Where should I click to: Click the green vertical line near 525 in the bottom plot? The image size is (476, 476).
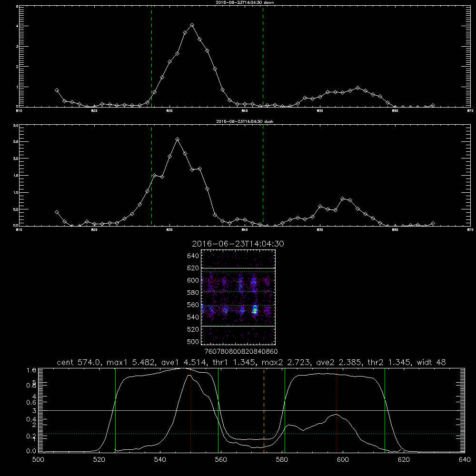pos(115,410)
